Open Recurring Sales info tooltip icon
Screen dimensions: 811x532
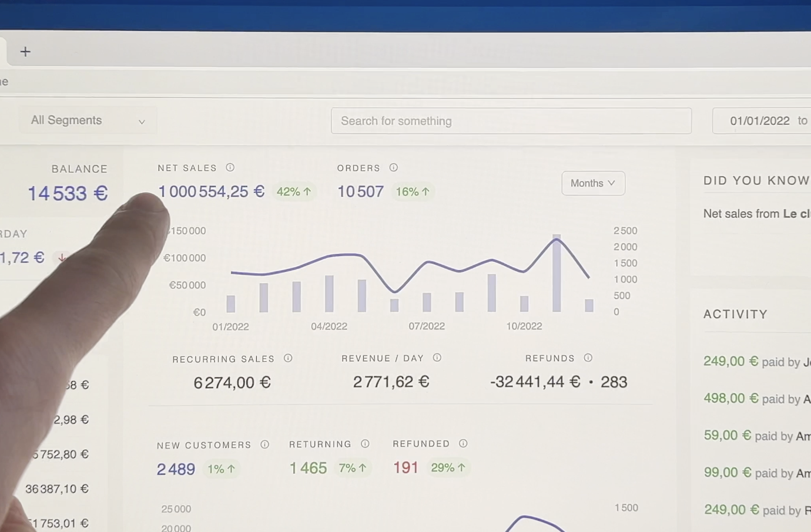288,358
